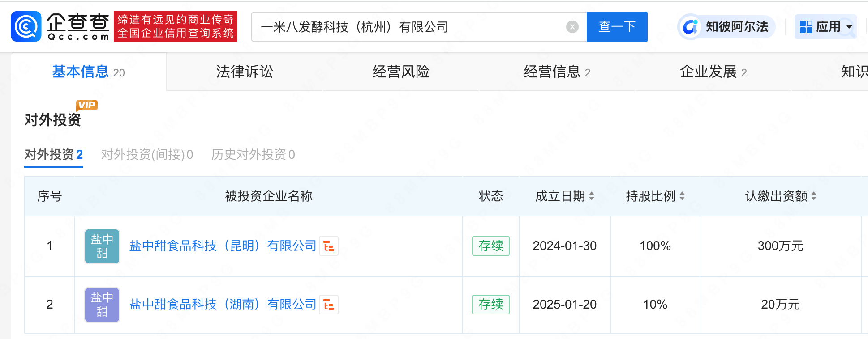Click the 昆明 company logo thumbnail
The width and height of the screenshot is (868, 339).
tap(102, 246)
